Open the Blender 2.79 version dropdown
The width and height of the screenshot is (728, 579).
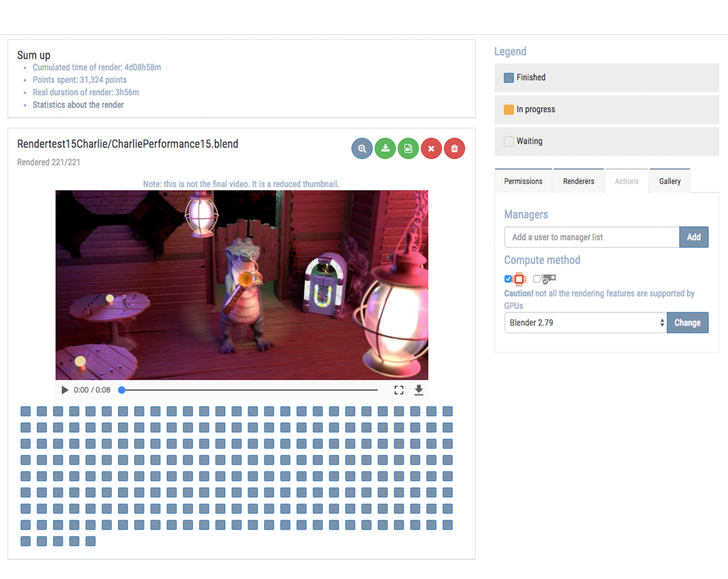[x=586, y=322]
